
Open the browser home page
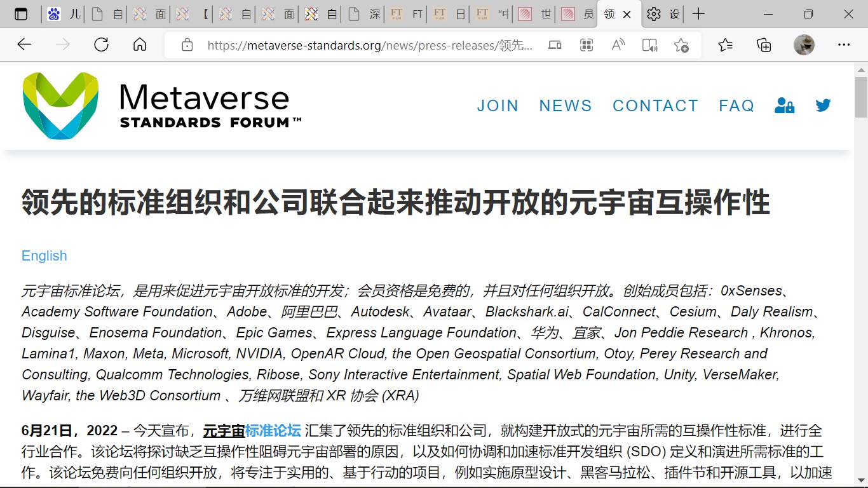140,44
